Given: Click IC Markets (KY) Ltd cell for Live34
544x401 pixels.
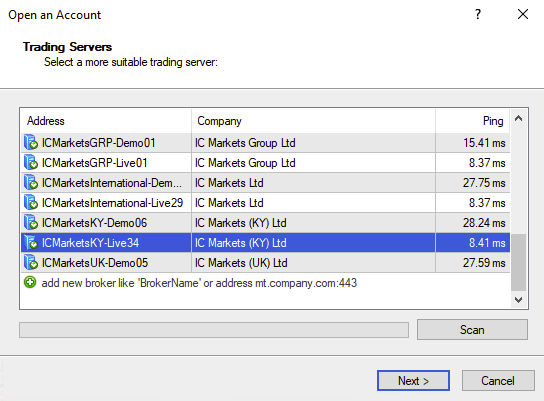Looking at the screenshot, I should coord(313,243).
